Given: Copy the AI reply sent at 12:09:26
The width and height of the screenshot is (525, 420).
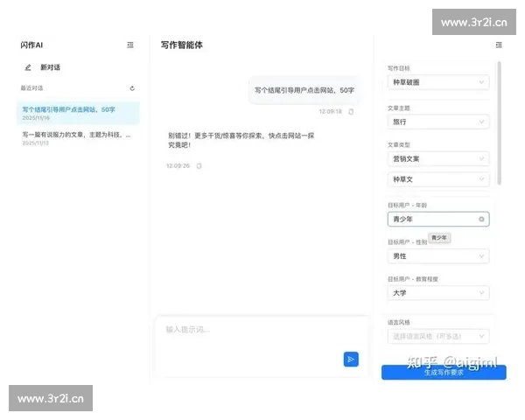Looking at the screenshot, I should pyautogui.click(x=199, y=165).
